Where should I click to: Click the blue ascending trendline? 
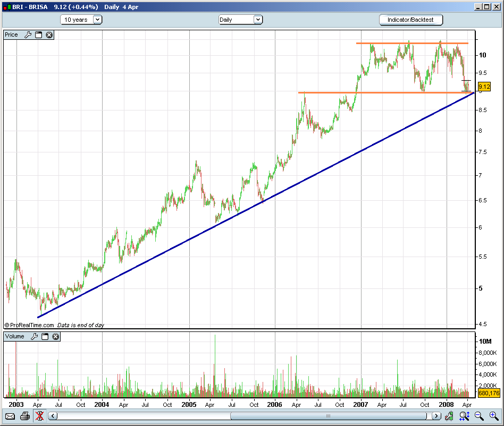tap(256, 205)
